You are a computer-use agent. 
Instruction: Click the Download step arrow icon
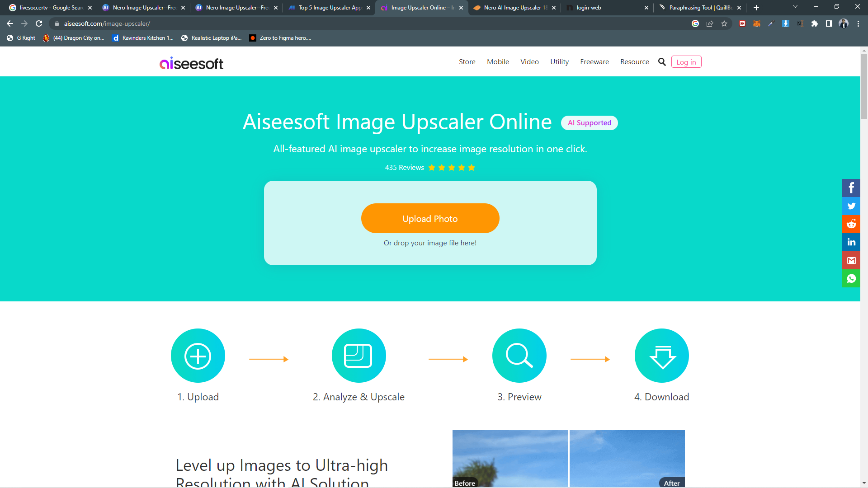662,356
